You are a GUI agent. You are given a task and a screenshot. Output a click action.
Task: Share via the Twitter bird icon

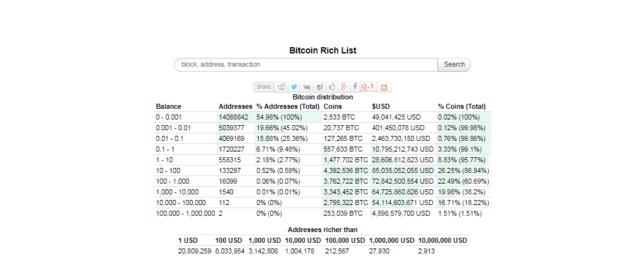pyautogui.click(x=293, y=87)
